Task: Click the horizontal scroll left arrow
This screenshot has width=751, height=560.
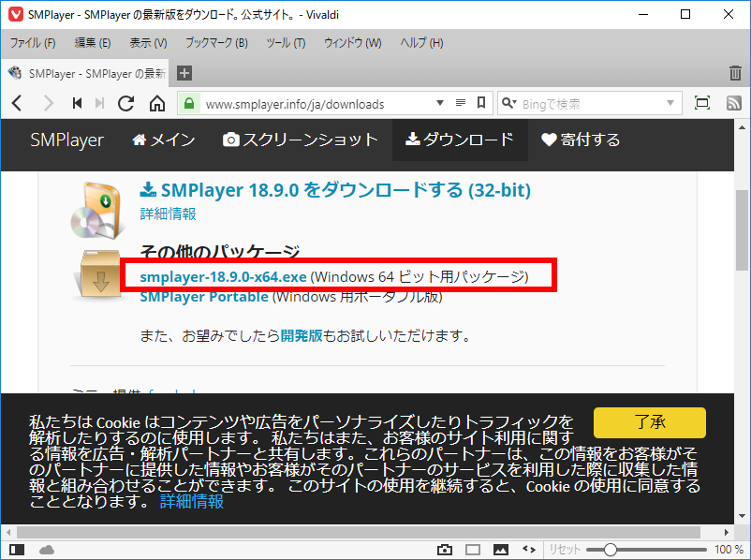Action: pyautogui.click(x=8, y=532)
